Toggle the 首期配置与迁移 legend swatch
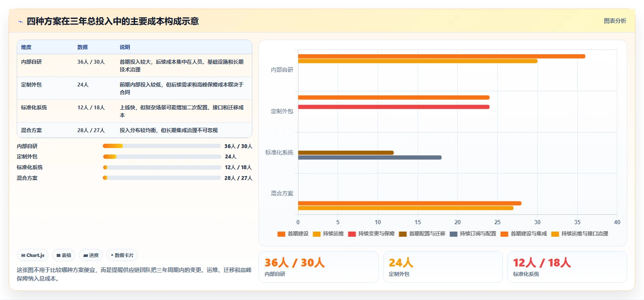Screen dimensions: 644x300 pos(403,234)
